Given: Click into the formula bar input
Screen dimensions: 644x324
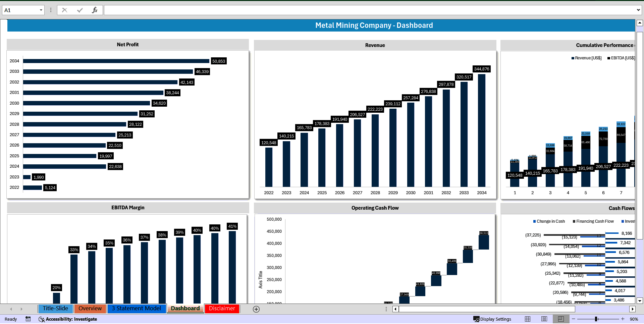Looking at the screenshot, I should 369,10.
